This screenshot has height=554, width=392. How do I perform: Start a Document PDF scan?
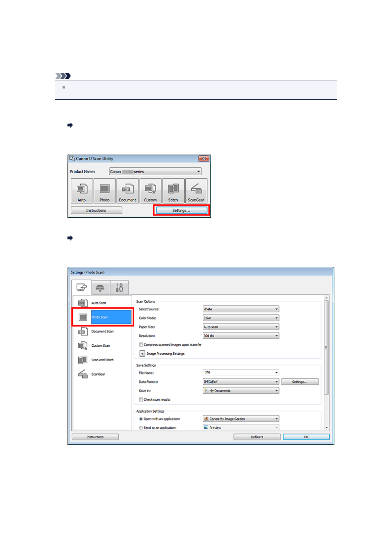(x=127, y=191)
